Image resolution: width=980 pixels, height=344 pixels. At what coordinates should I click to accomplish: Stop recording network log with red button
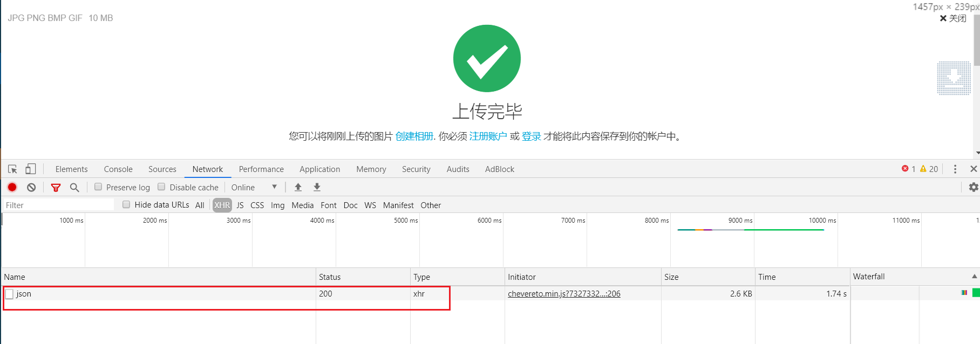coord(12,187)
